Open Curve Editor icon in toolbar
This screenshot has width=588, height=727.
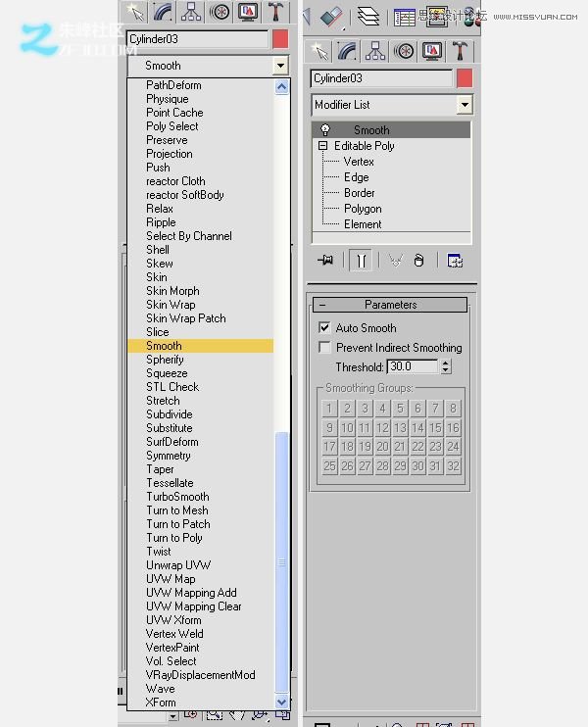[x=404, y=18]
